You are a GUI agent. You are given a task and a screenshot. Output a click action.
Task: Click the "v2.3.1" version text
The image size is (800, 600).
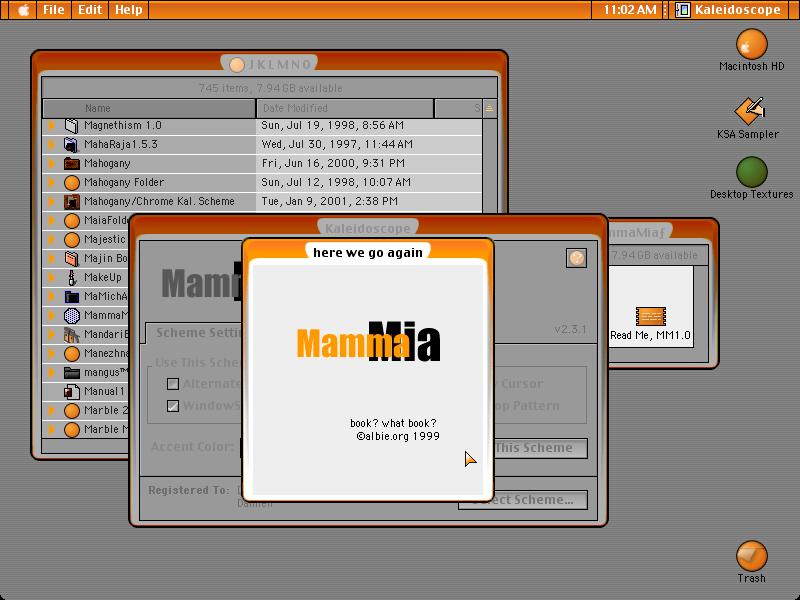coord(570,329)
